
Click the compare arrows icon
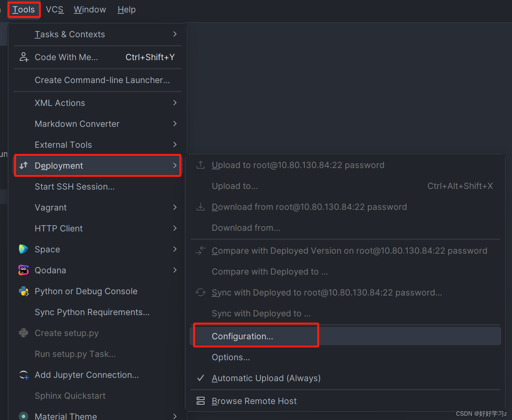pos(201,250)
